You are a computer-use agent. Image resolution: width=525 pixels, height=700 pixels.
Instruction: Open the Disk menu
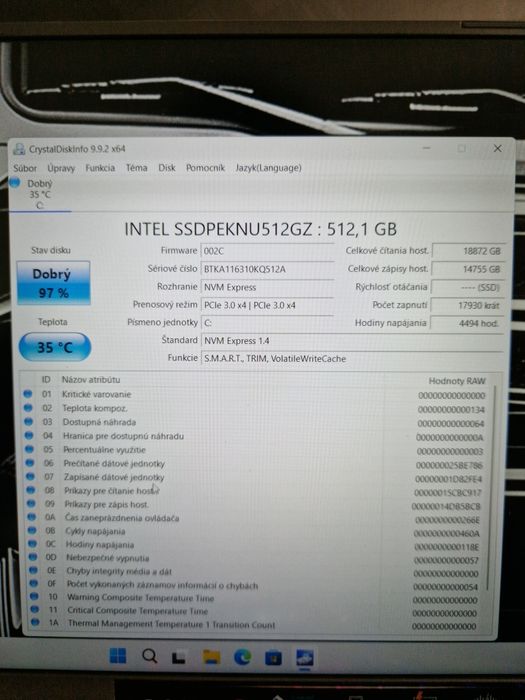(x=167, y=168)
